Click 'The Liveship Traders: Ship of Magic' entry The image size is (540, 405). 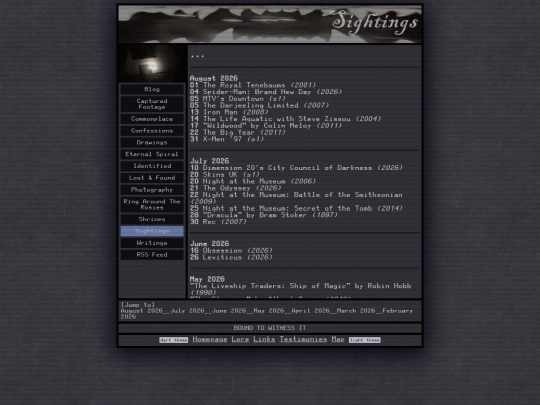click(300, 289)
